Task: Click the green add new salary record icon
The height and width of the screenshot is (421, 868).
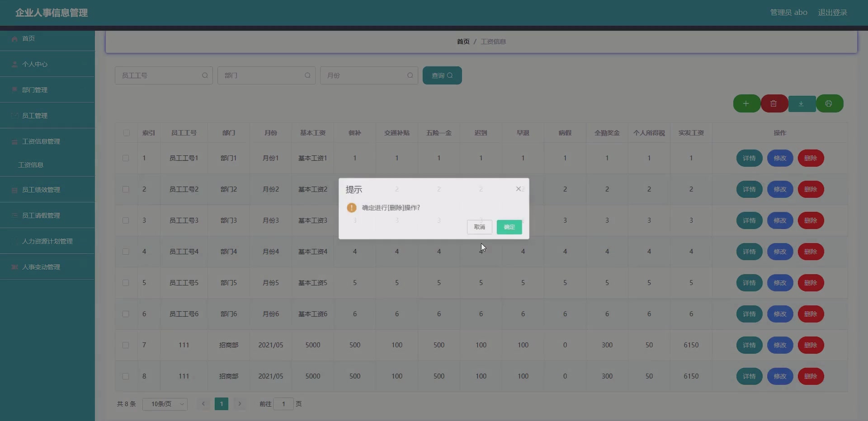Action: (x=745, y=103)
